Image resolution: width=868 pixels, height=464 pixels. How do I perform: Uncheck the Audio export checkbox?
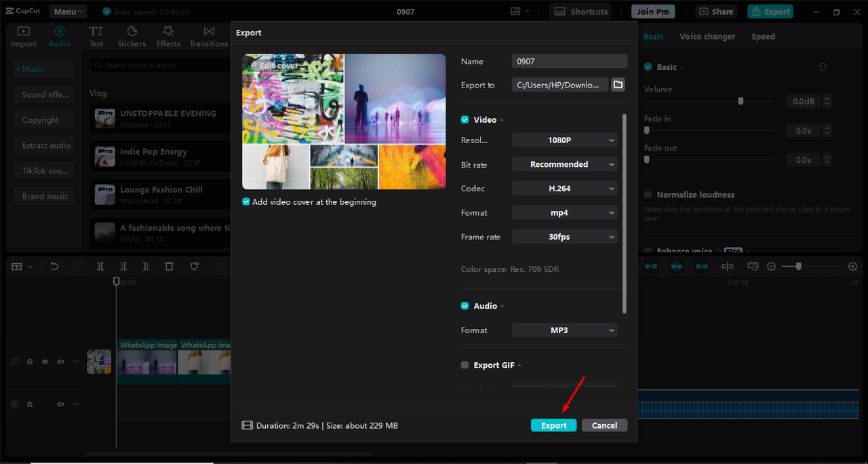pyautogui.click(x=465, y=306)
